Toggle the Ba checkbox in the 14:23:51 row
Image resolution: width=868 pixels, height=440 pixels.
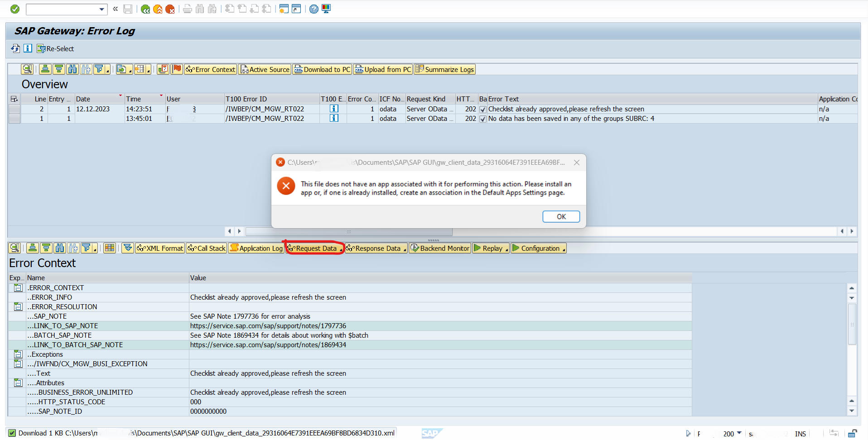[x=482, y=109]
